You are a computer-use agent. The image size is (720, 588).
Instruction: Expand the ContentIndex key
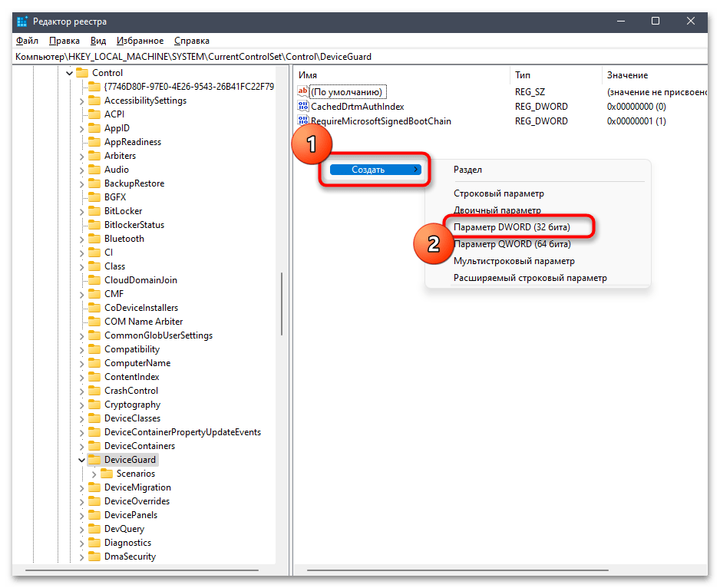pos(81,377)
